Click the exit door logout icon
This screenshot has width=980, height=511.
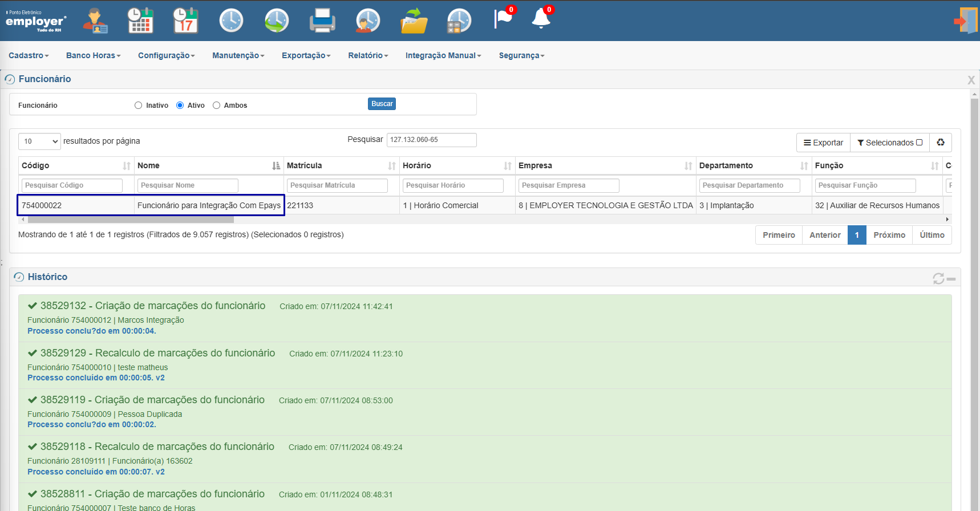(x=966, y=21)
